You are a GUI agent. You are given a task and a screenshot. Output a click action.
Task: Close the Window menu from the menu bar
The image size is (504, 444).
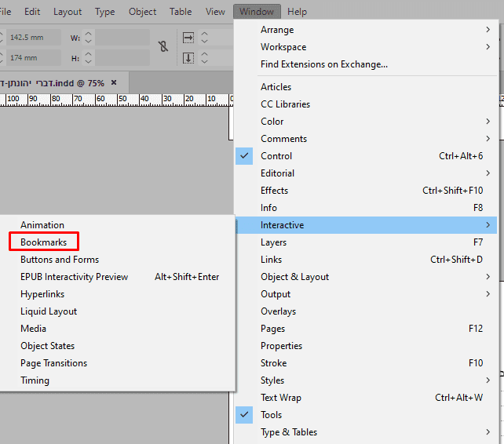coord(257,12)
